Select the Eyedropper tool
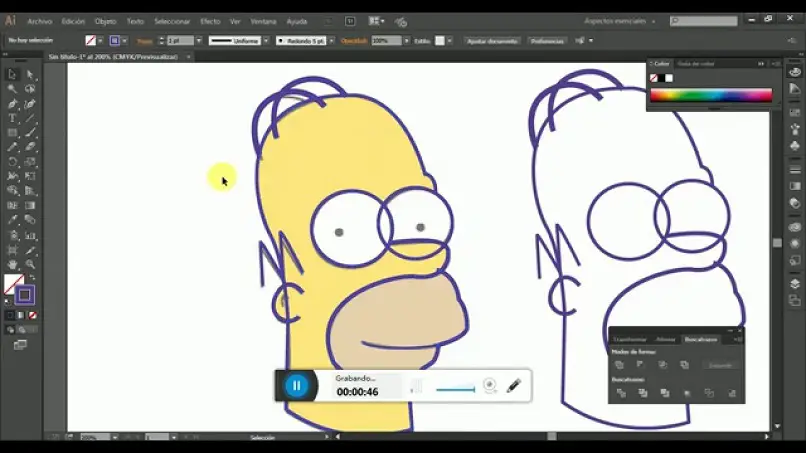 click(x=12, y=220)
